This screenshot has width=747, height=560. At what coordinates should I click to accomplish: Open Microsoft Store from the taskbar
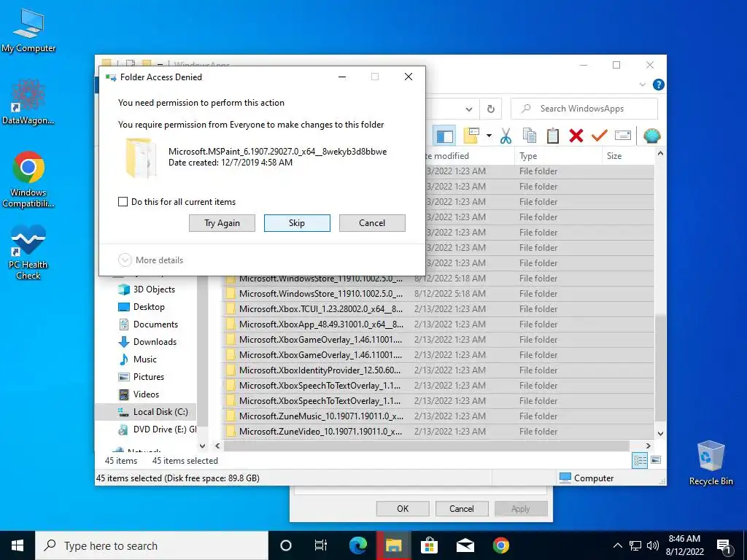(x=429, y=545)
